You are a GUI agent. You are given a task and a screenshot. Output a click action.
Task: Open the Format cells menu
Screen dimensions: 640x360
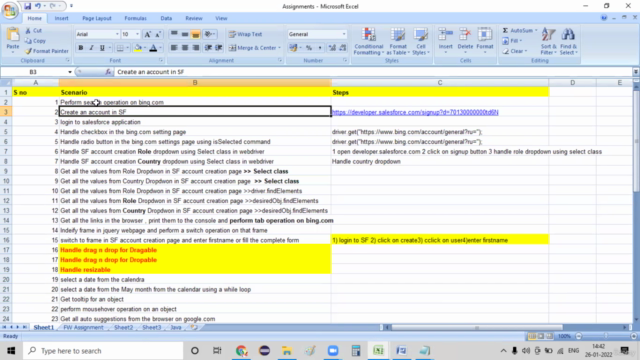pyautogui.click(x=485, y=40)
